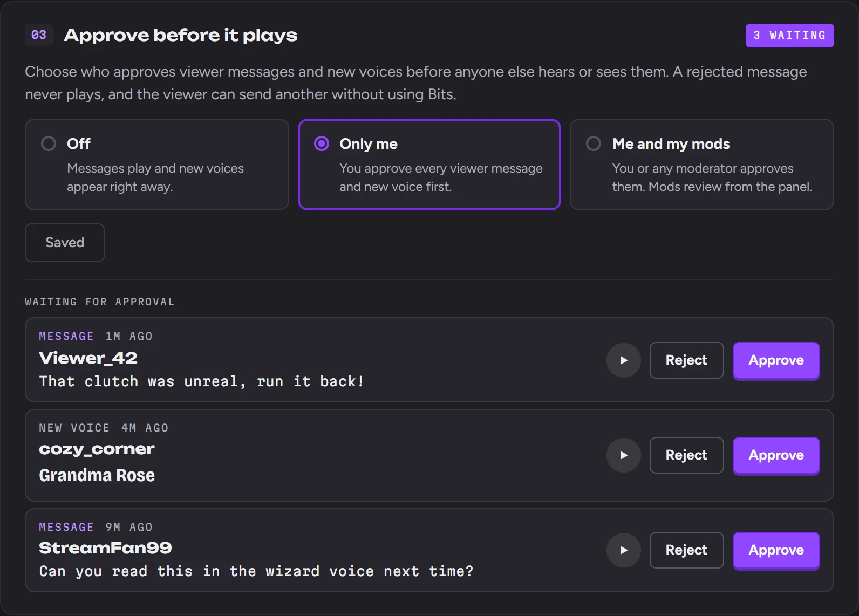Screen dimensions: 859x616
Task: Play preview of Viewer_42's message
Action: coord(623,360)
